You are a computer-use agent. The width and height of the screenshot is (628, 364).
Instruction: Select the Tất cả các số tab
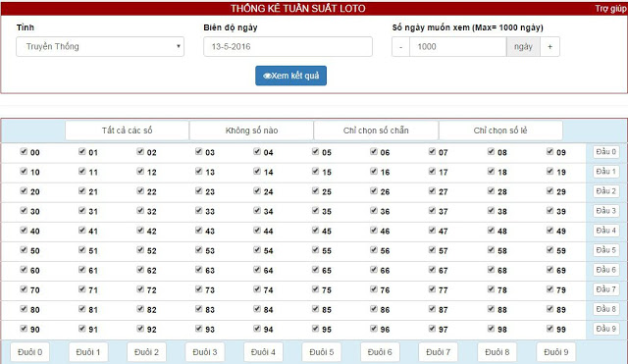(x=127, y=130)
